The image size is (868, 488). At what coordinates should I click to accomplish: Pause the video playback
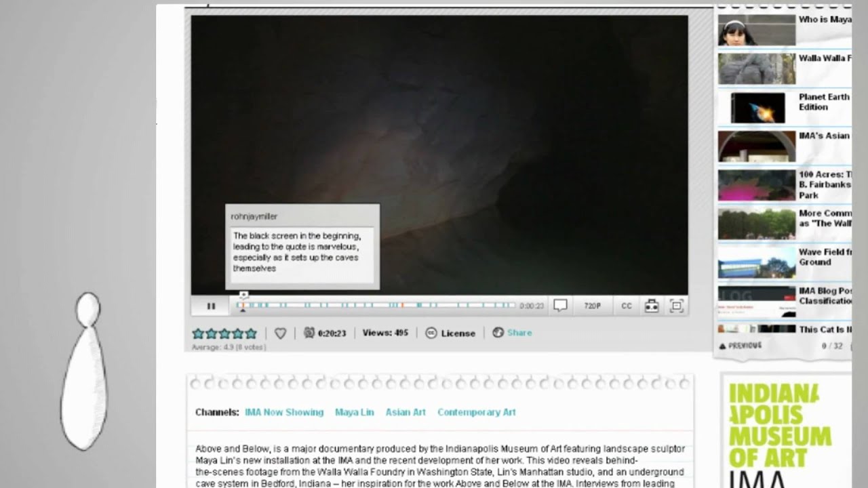click(211, 306)
